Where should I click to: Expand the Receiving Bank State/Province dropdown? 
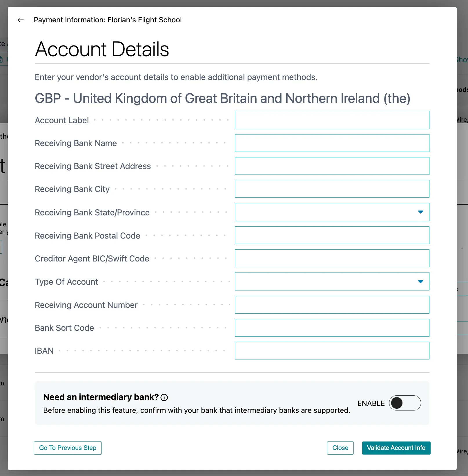332,212
